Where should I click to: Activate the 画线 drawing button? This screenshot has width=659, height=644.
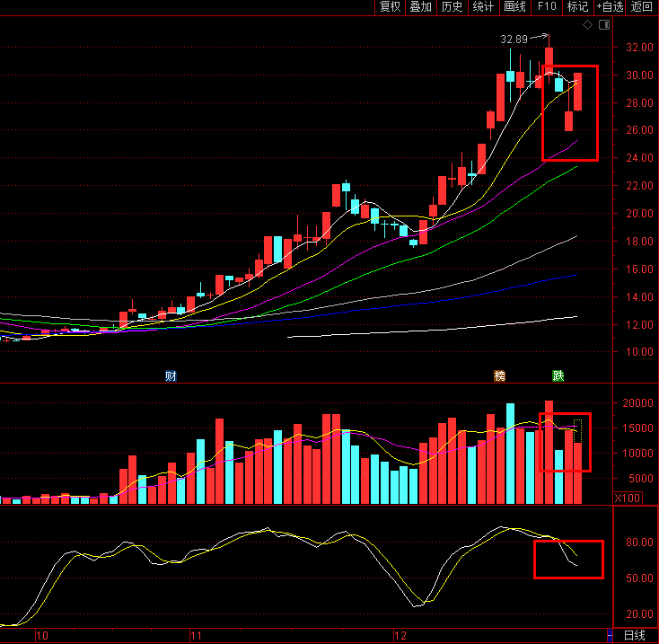515,7
